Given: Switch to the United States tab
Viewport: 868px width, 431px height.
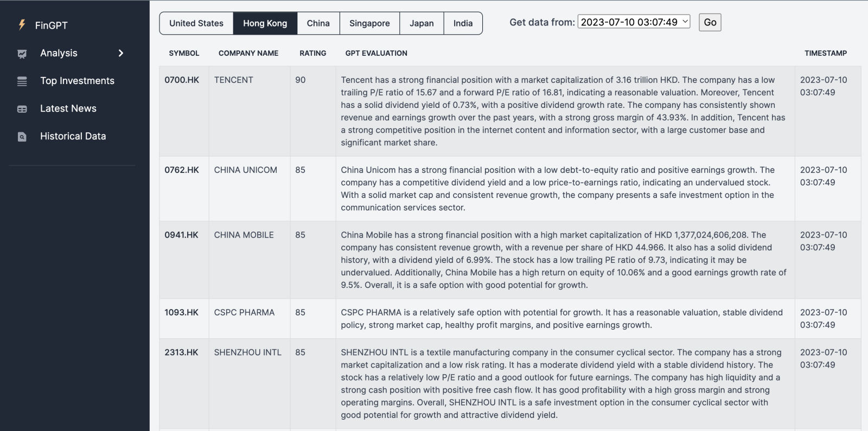Looking at the screenshot, I should point(196,23).
